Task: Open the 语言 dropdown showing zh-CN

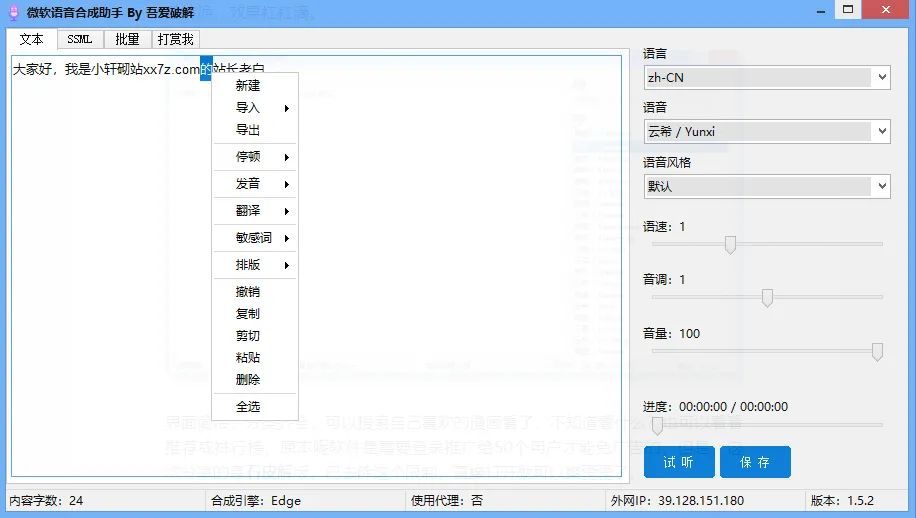Action: [x=767, y=77]
